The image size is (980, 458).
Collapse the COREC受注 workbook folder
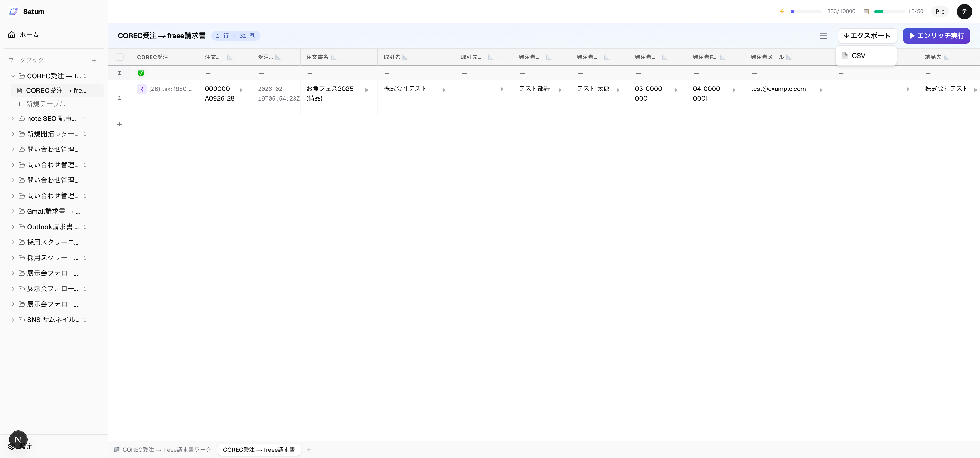pyautogui.click(x=13, y=76)
